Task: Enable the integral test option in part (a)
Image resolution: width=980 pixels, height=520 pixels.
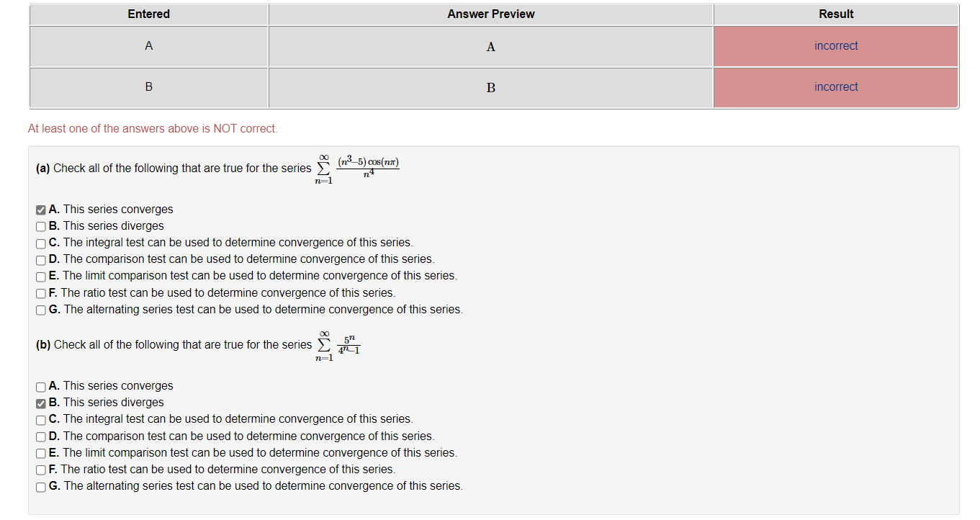Action: (x=40, y=243)
